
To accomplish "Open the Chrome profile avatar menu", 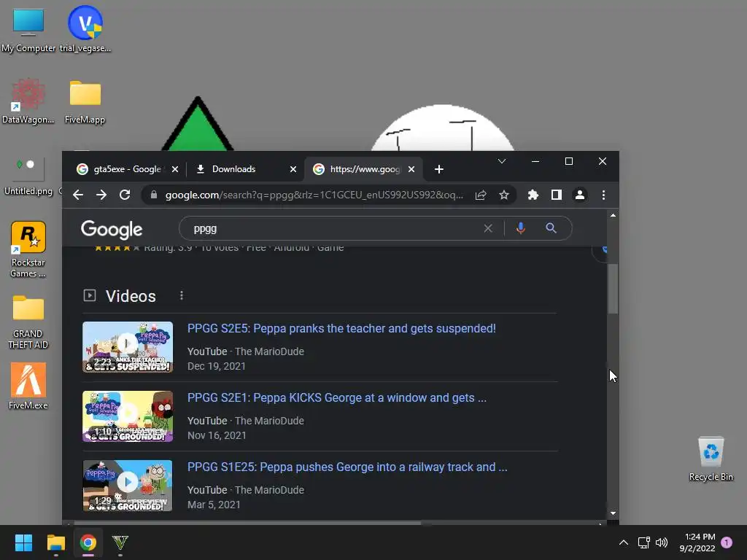I will click(x=580, y=195).
